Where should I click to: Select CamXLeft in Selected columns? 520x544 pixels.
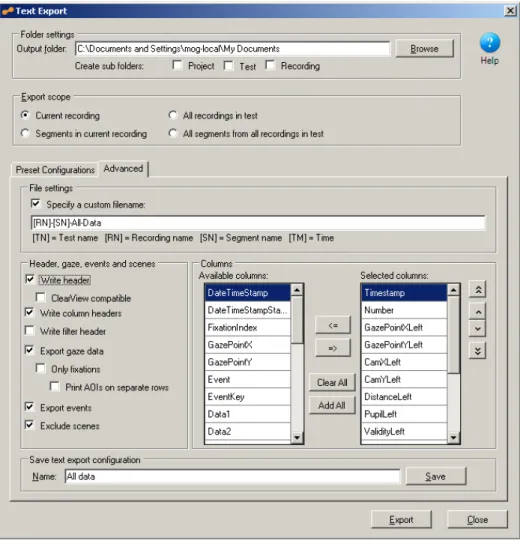point(404,362)
